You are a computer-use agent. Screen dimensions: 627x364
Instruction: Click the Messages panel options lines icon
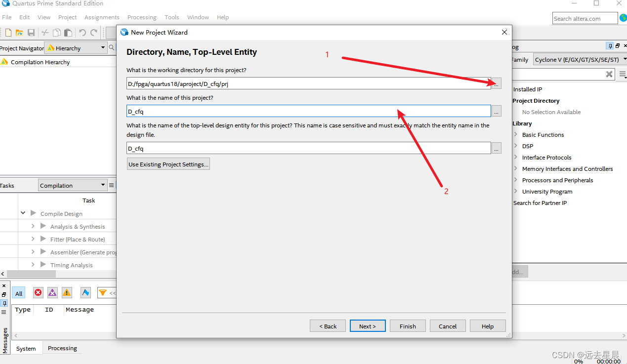4,312
